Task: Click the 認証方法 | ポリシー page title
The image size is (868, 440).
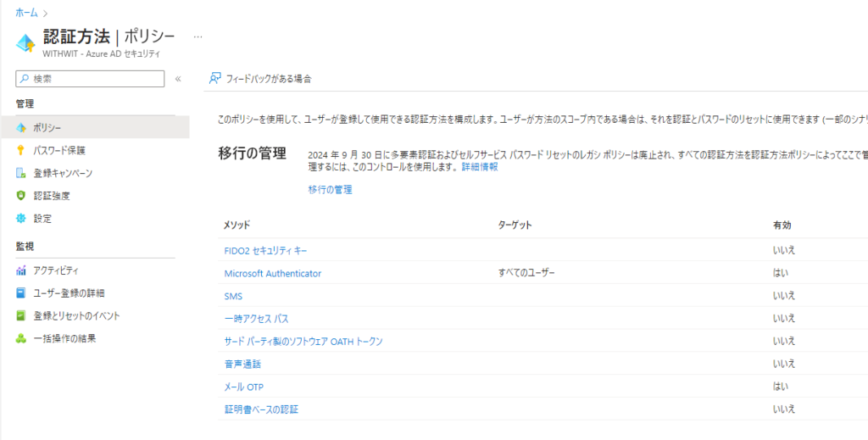Action: [109, 37]
